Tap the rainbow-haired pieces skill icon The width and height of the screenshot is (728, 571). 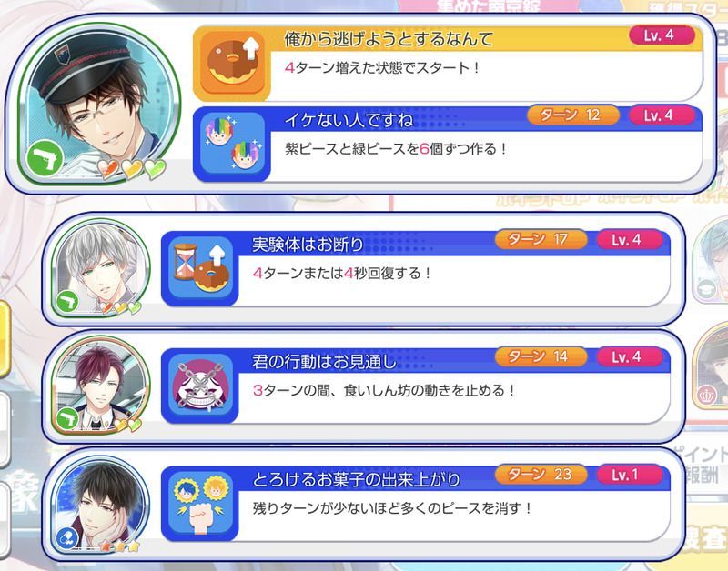pos(232,145)
